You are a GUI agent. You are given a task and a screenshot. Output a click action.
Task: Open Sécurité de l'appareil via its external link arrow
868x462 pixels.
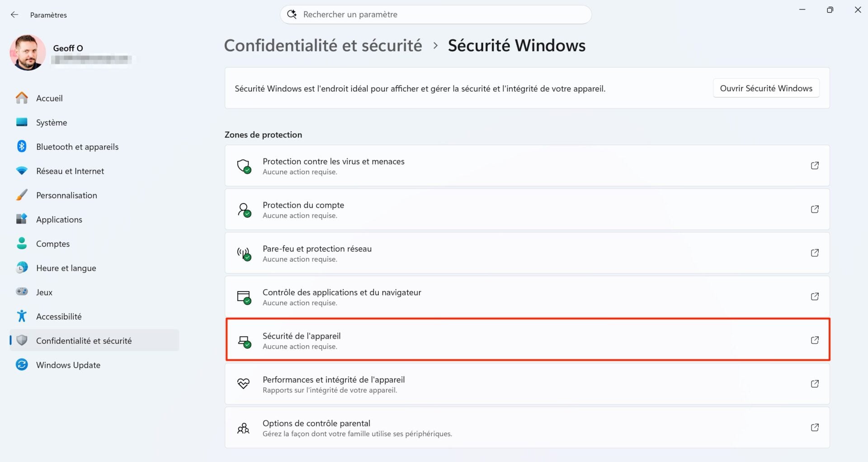(815, 340)
